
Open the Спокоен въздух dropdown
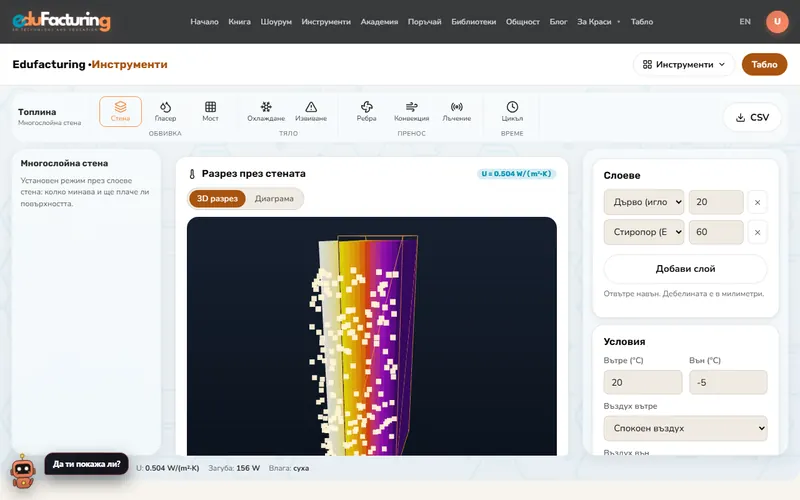[685, 429]
